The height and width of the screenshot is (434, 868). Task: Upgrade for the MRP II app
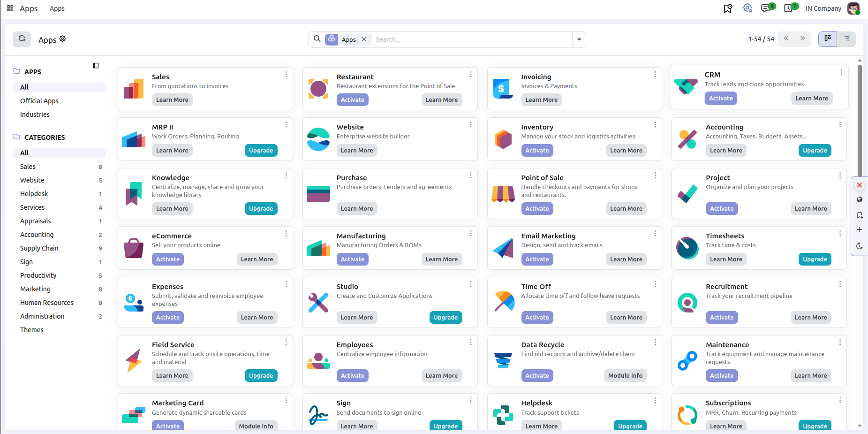[x=261, y=150]
